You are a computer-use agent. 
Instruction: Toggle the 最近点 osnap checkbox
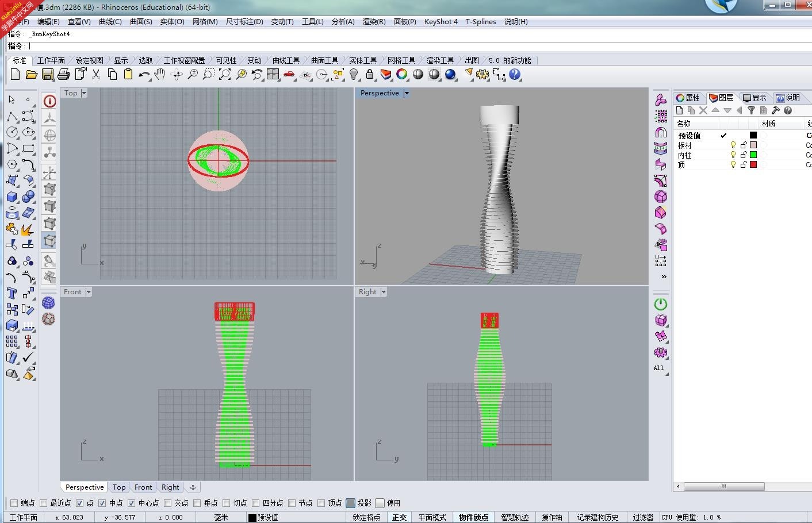(43, 503)
